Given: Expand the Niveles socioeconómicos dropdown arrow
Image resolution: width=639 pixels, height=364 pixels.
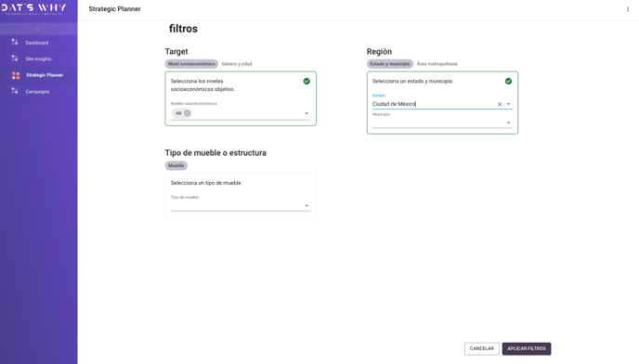Looking at the screenshot, I should pyautogui.click(x=306, y=113).
